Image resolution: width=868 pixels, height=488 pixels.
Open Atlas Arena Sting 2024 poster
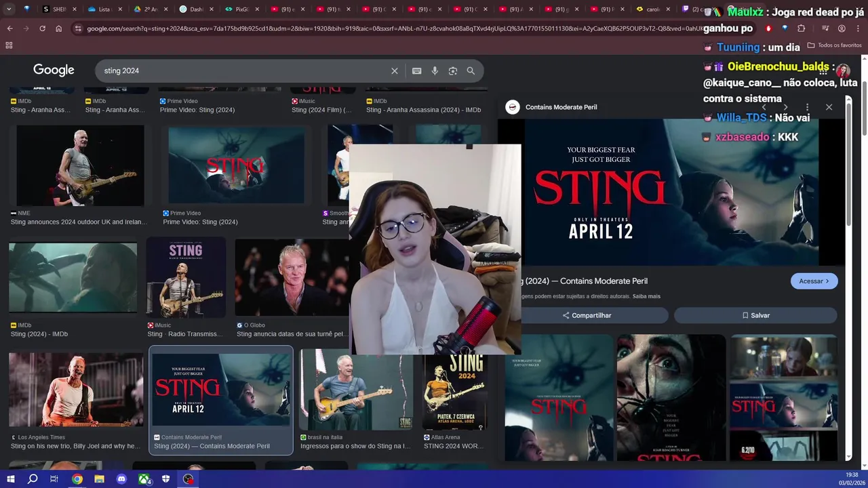coord(455,390)
